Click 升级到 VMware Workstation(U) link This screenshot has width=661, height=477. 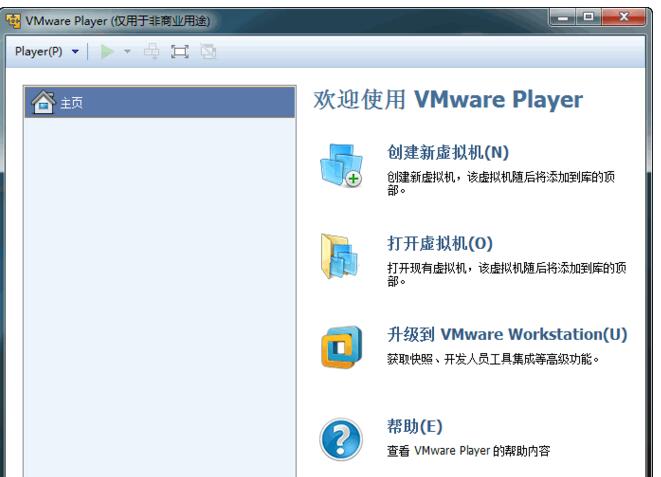pyautogui.click(x=507, y=334)
